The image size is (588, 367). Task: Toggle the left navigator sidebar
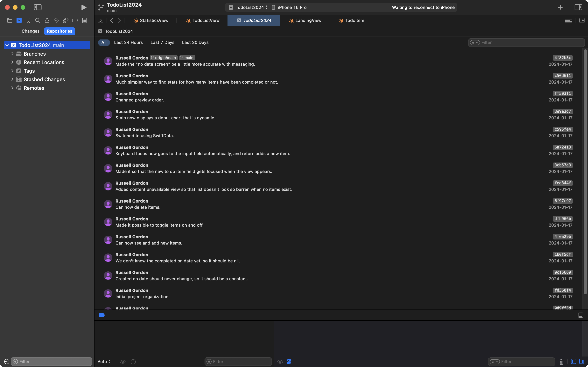click(x=38, y=7)
